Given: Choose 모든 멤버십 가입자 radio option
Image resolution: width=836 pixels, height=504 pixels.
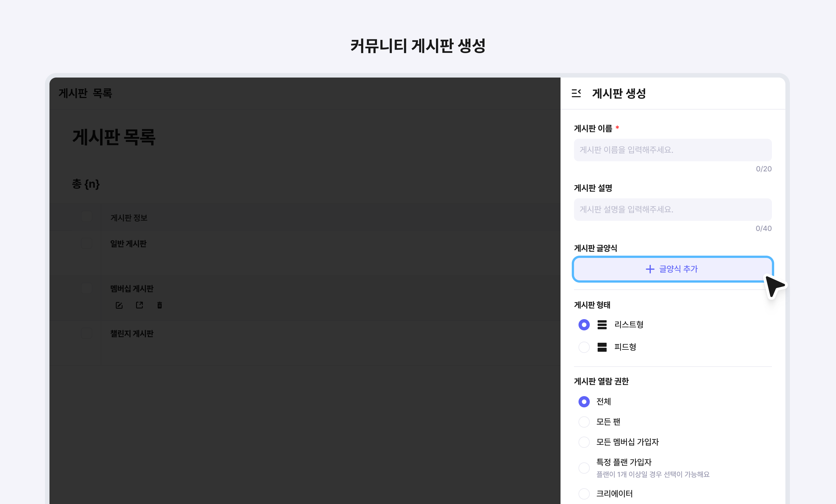Looking at the screenshot, I should click(584, 442).
